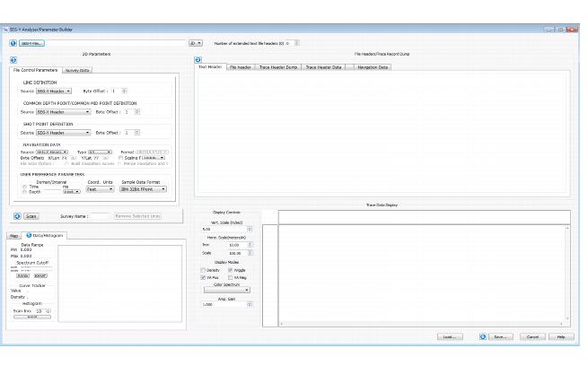Click the application icon in title bar
588x383 pixels.
pos(5,29)
